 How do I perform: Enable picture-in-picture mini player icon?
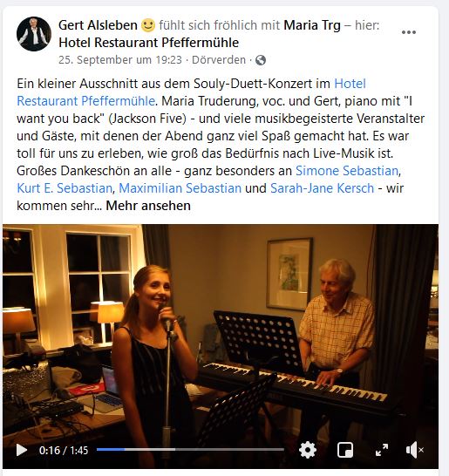tap(345, 450)
